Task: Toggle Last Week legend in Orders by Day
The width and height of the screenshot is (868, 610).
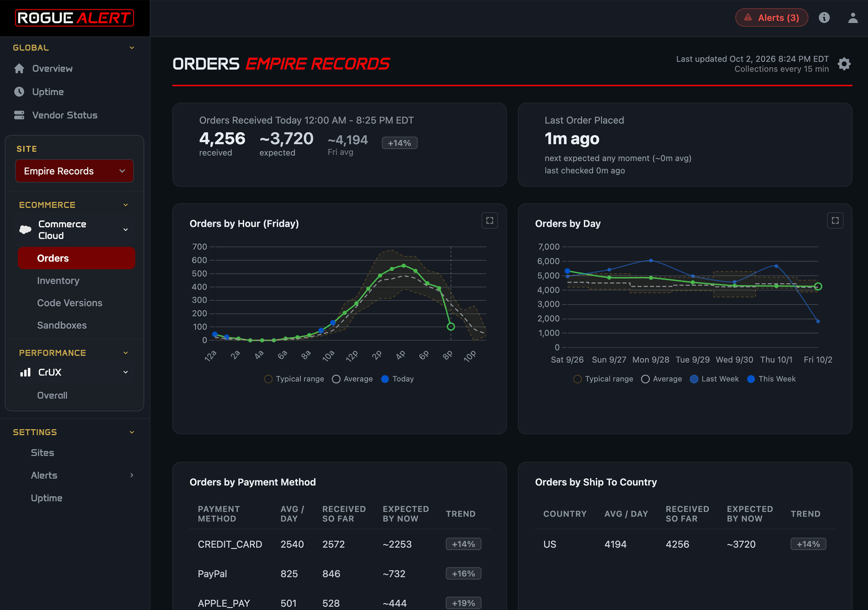Action: (714, 379)
